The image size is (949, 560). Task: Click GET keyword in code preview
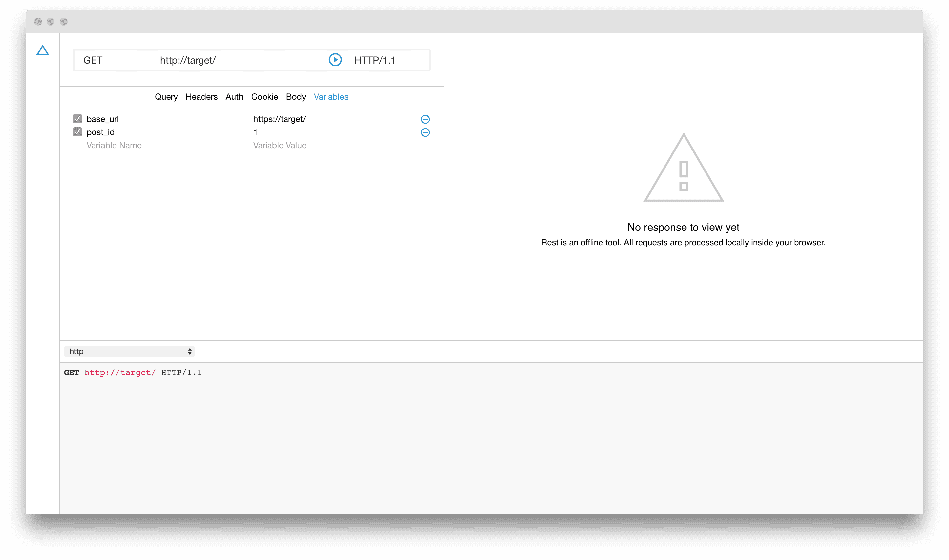72,373
